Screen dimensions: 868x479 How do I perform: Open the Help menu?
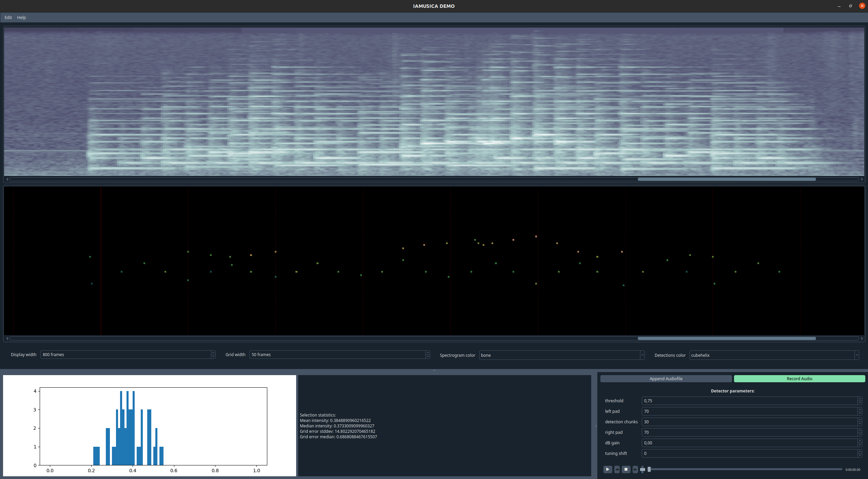coord(21,17)
